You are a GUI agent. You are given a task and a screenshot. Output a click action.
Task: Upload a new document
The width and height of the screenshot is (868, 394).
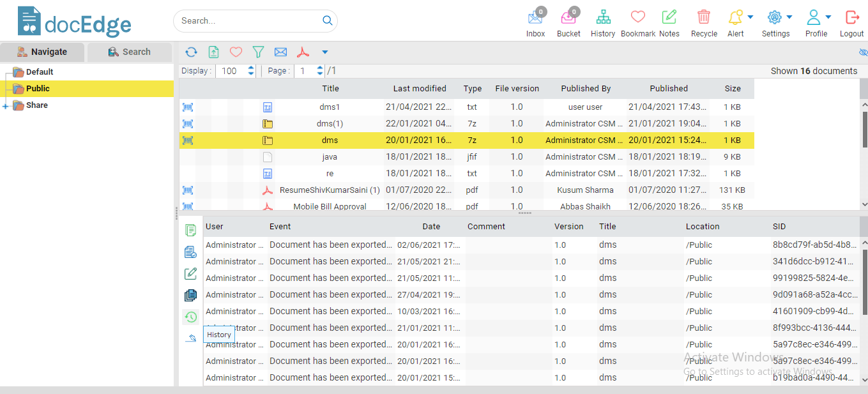click(x=213, y=52)
